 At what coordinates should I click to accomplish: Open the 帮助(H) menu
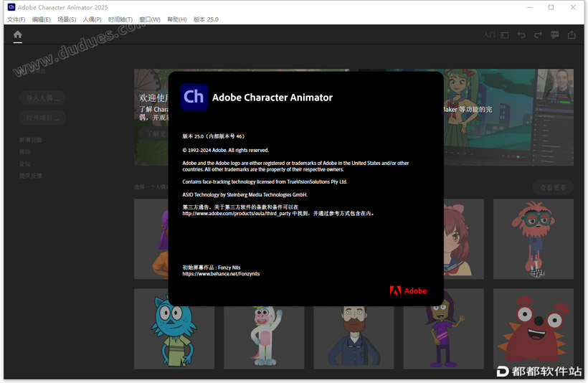point(177,19)
